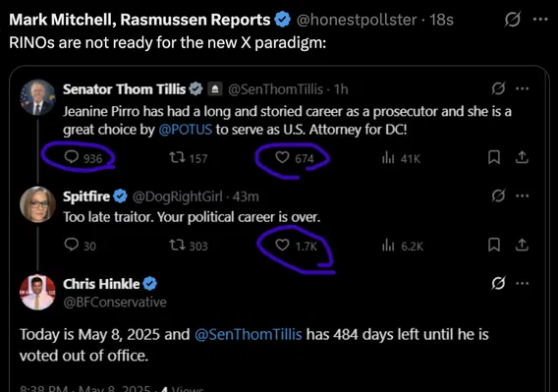This screenshot has height=392, width=558.
Task: Visit @honestpollster profile handle
Action: click(357, 20)
